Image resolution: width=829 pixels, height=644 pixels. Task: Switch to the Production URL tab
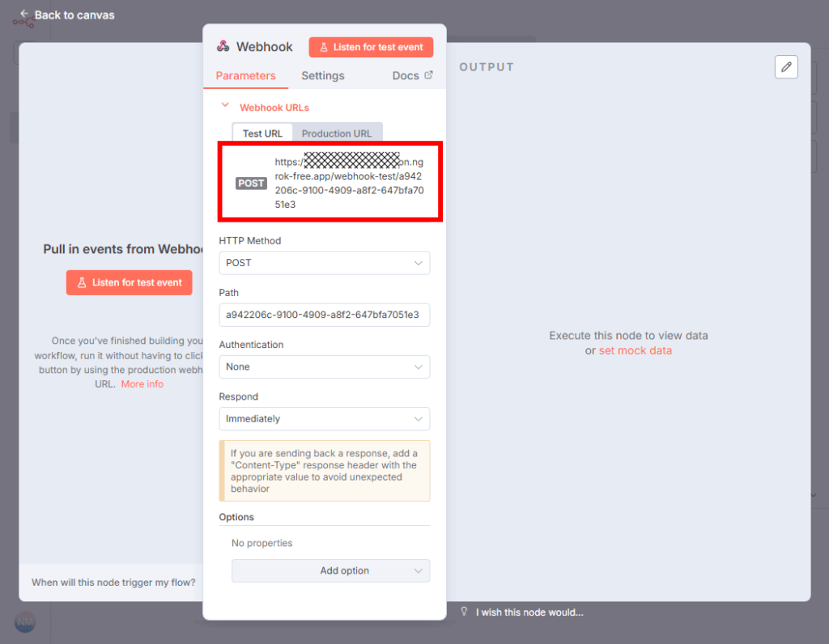[x=337, y=133]
